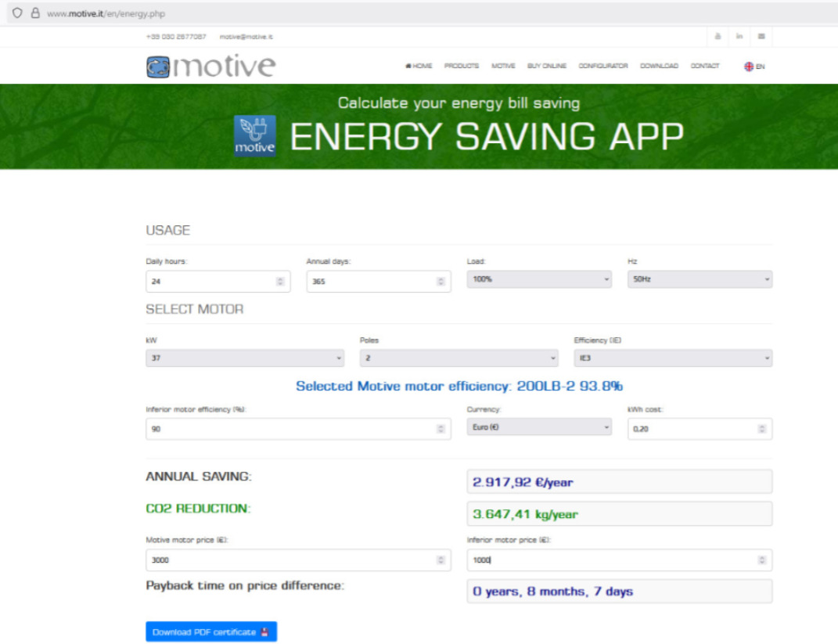Viewport: 838px width, 644px height.
Task: Click the envelope icon in the top bar
Action: (761, 36)
